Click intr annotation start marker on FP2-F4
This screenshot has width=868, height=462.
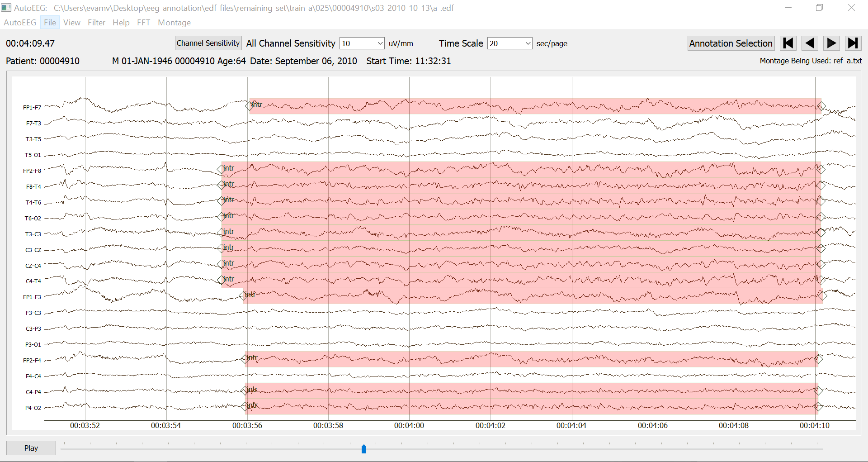point(245,359)
